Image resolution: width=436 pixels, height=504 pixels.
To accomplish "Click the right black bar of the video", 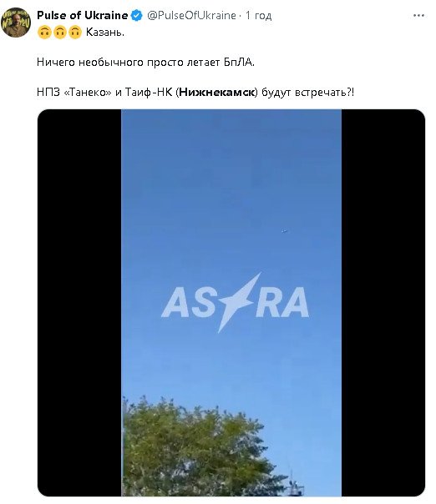I will click(383, 303).
